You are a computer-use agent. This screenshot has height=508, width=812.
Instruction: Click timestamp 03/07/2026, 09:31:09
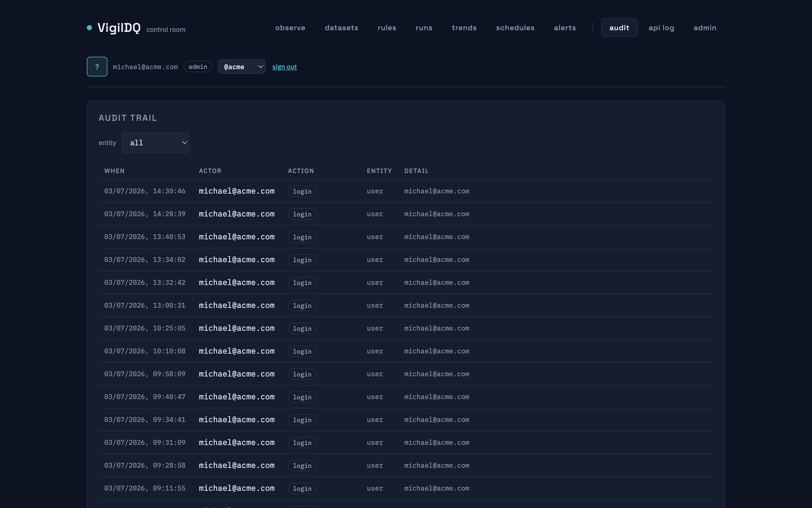point(145,443)
